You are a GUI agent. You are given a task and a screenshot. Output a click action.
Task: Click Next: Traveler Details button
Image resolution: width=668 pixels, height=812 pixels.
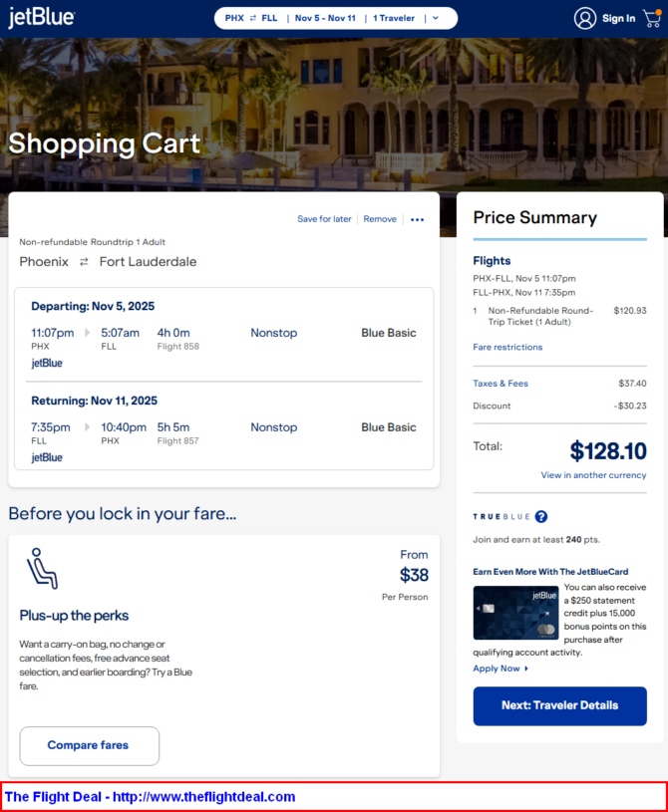tap(559, 705)
